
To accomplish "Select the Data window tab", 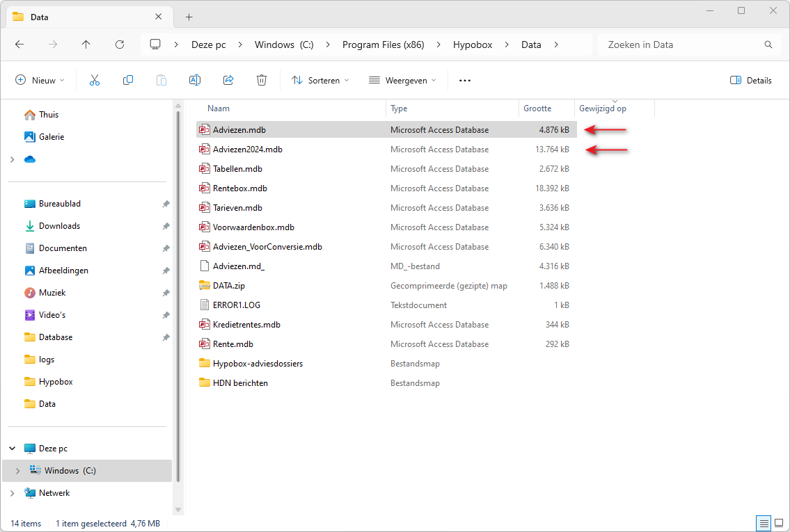I will coord(90,17).
